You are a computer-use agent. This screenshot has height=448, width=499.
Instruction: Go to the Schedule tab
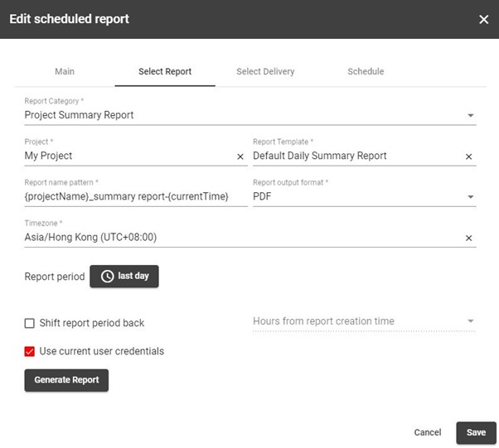coord(366,71)
